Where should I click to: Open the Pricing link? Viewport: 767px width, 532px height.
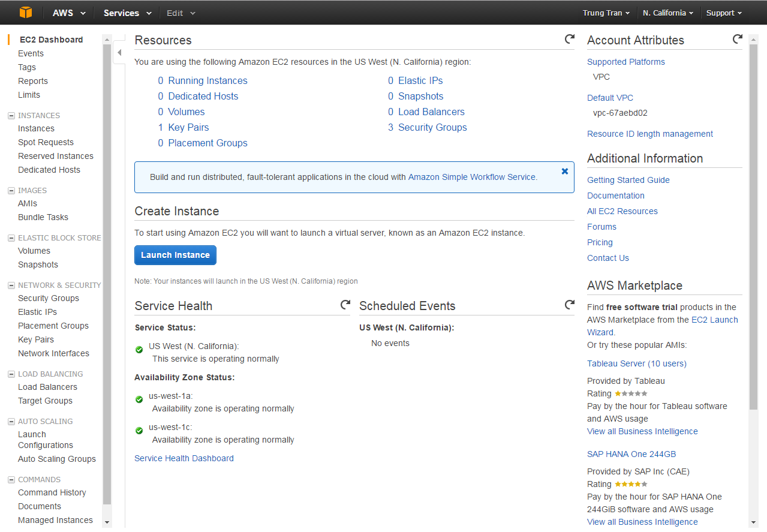pos(600,242)
